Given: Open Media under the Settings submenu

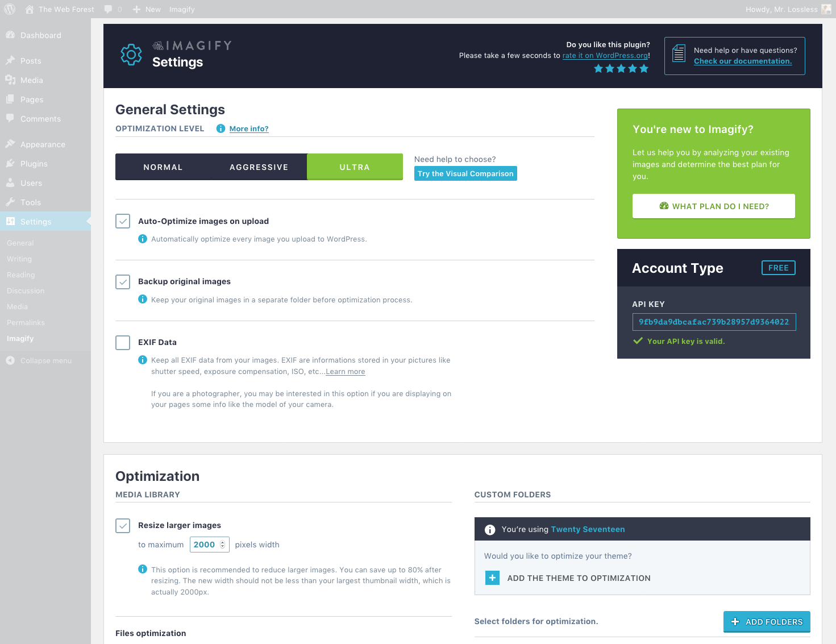Looking at the screenshot, I should click(17, 306).
